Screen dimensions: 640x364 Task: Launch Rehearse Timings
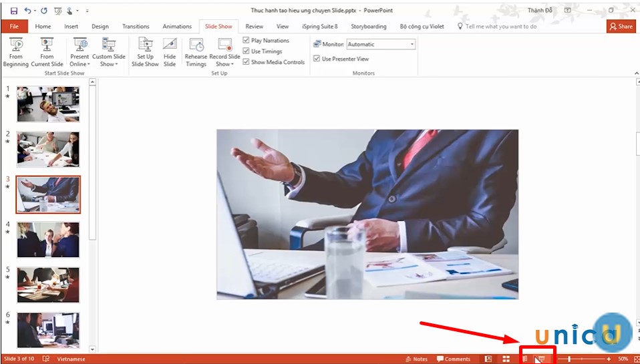point(196,52)
